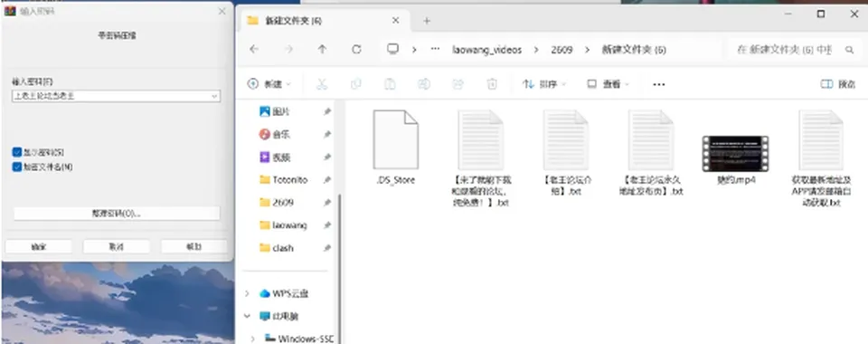This screenshot has height=344, width=868.
Task: Click the Delete trash toolbar icon
Action: pyautogui.click(x=492, y=84)
